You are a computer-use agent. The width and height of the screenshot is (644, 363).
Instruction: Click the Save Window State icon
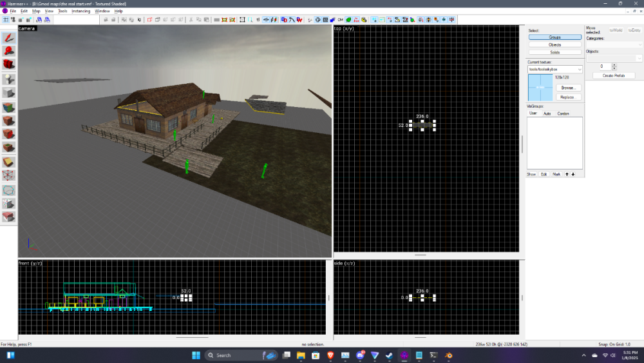click(47, 20)
